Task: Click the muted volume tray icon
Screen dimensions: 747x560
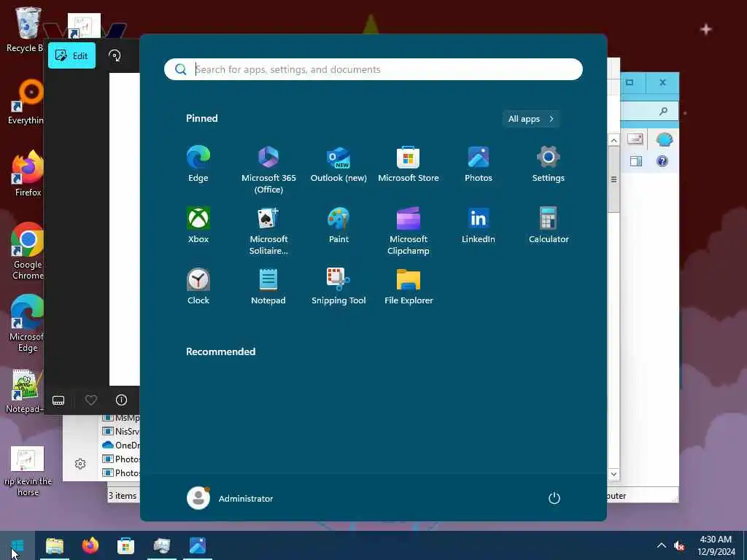Action: tap(679, 545)
